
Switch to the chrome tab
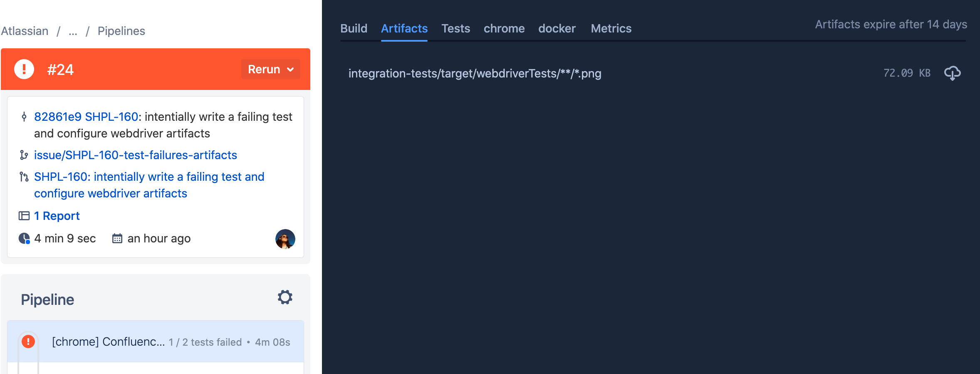(504, 28)
